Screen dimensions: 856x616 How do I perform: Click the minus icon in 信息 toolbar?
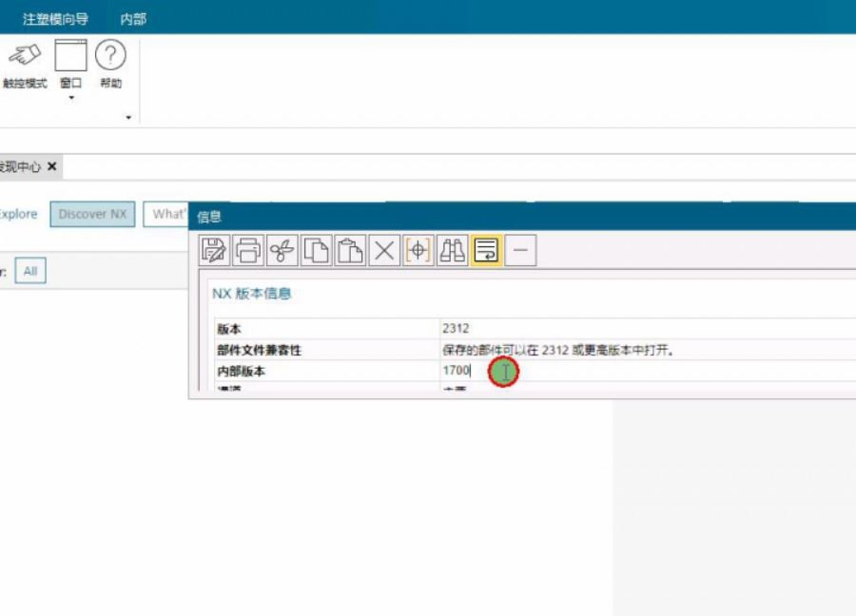[x=520, y=251]
